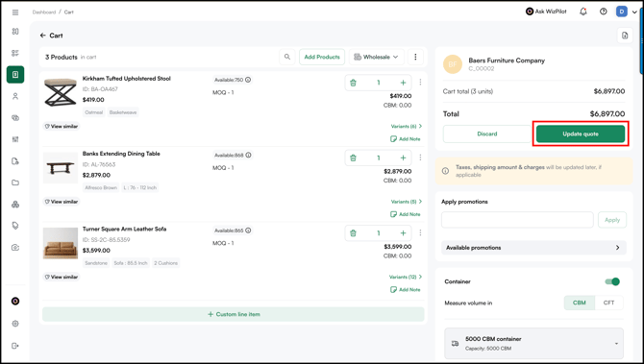Delete the Turner Square Arm Leather Sofa
The height and width of the screenshot is (364, 644).
(x=353, y=233)
